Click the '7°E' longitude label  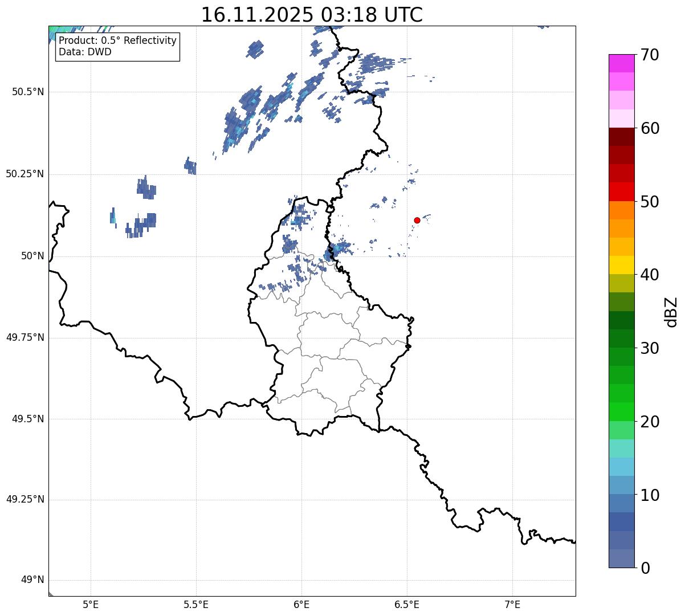[x=512, y=604]
